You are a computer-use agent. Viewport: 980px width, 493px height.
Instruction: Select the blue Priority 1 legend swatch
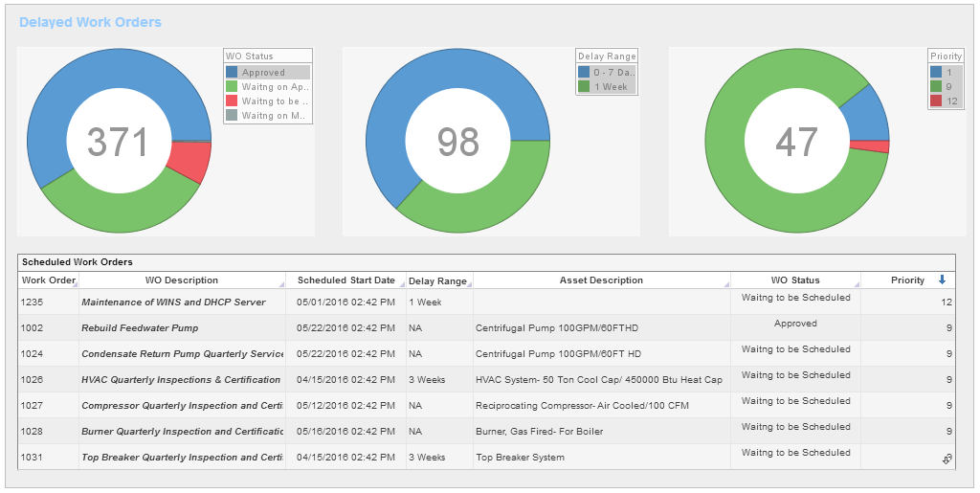pyautogui.click(x=936, y=73)
